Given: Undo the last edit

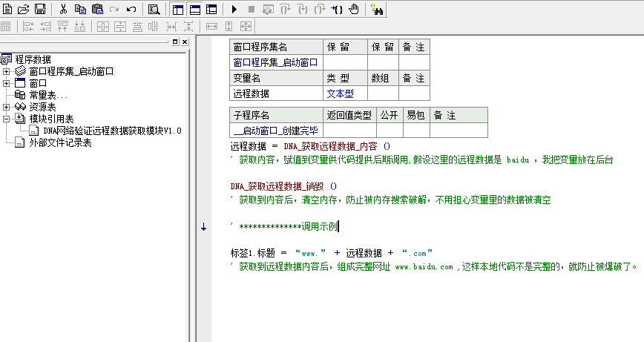Looking at the screenshot, I should 131,9.
